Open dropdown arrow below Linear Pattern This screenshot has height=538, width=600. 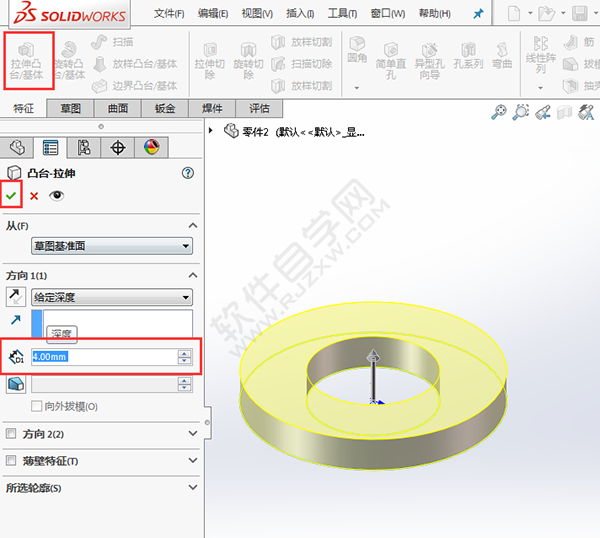coord(540,88)
